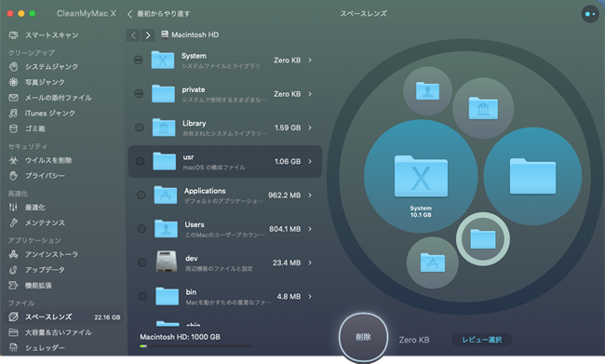Select the big System 10.1 GB bubble
This screenshot has height=364, width=605.
pyautogui.click(x=421, y=176)
